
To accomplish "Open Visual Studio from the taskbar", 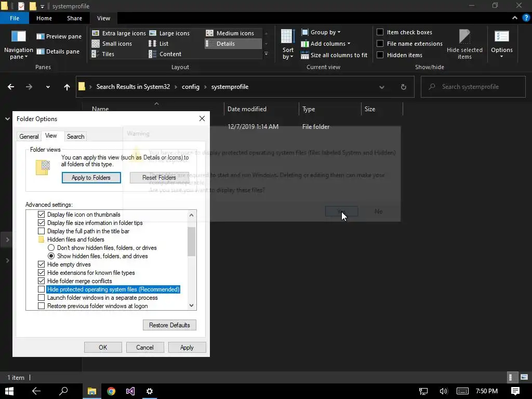I will click(x=130, y=391).
